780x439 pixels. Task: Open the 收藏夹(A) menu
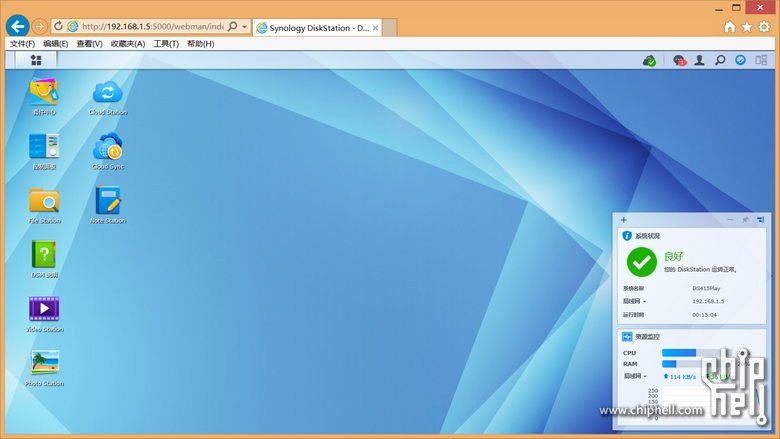pos(128,44)
